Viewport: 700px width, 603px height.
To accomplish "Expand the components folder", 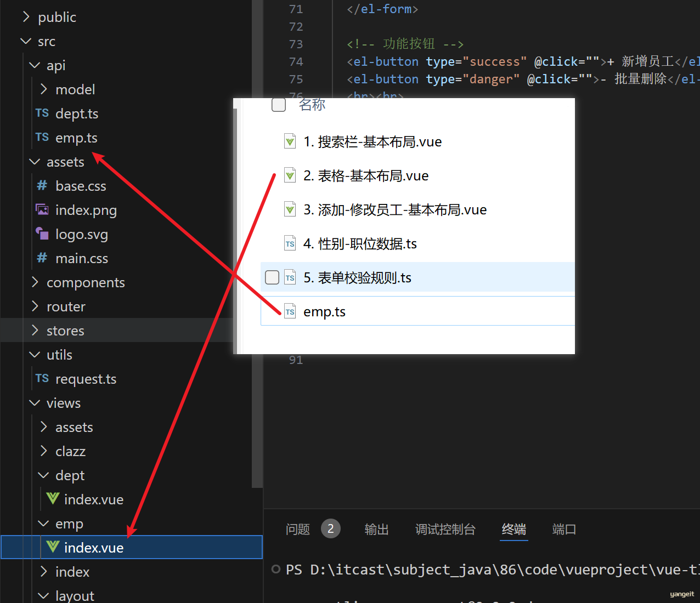I will tap(35, 282).
